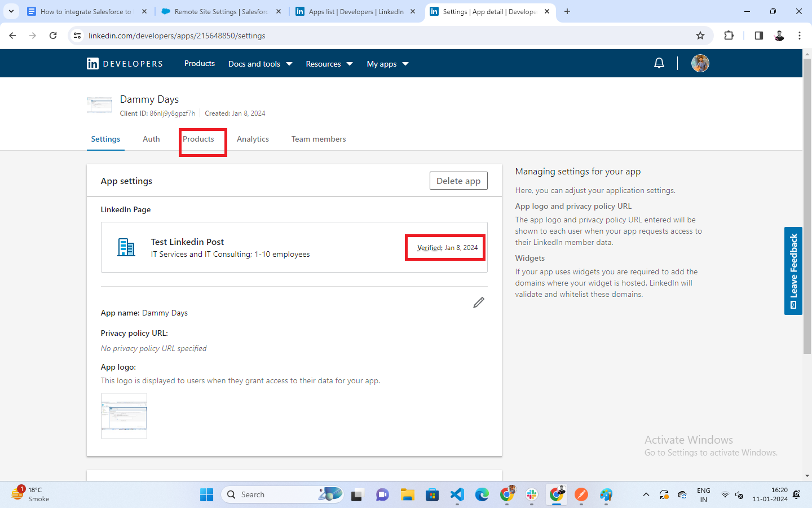
Task: Reload the current page
Action: point(53,36)
